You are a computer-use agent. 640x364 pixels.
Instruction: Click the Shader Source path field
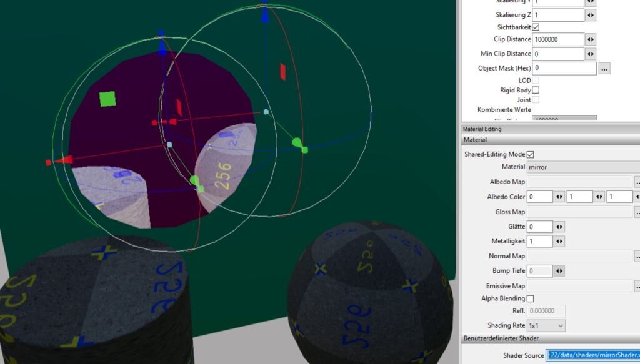pyautogui.click(x=592, y=355)
